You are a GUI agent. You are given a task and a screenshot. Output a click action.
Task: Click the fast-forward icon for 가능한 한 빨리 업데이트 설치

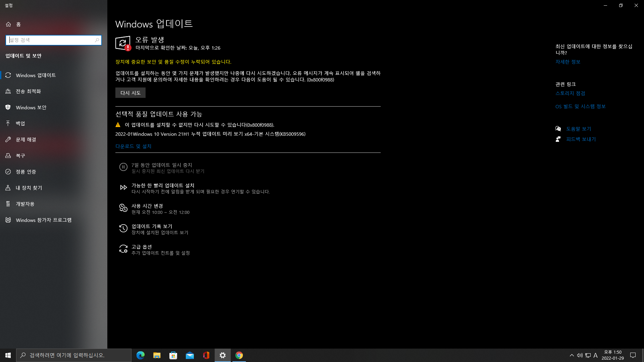(123, 187)
